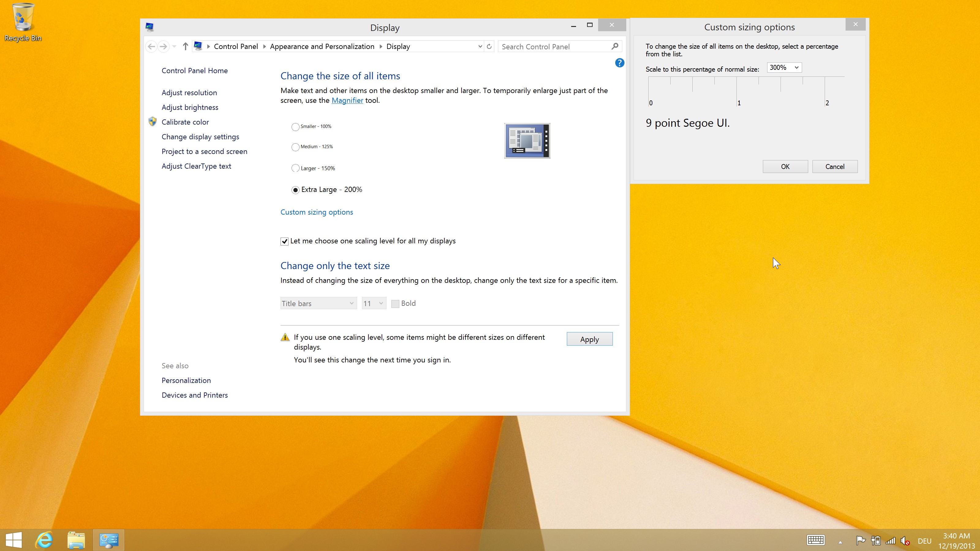Toggle one scaling level for all displays checkbox

(284, 241)
